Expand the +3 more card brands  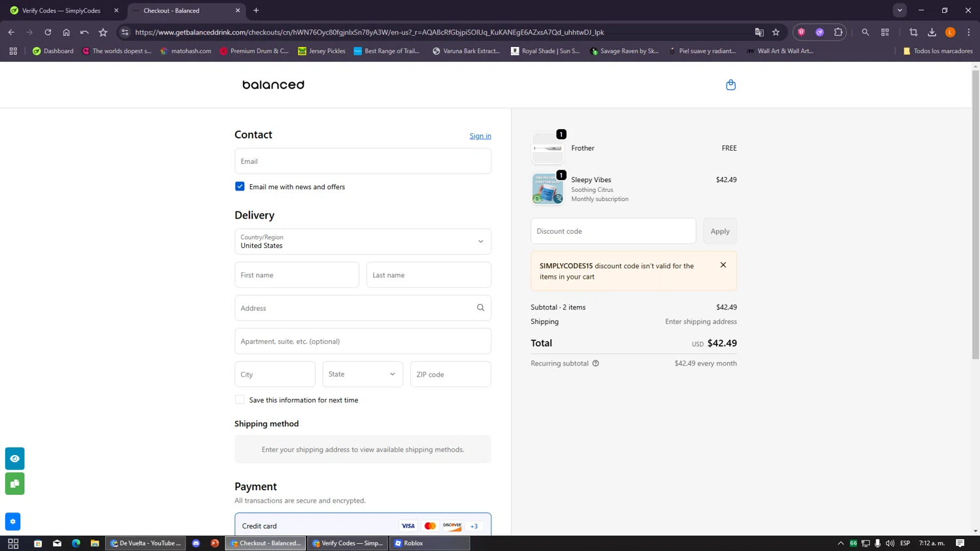point(474,526)
